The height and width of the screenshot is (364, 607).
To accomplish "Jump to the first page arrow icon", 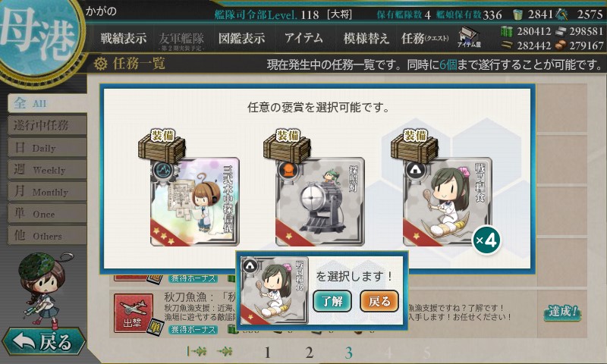I will [197, 351].
